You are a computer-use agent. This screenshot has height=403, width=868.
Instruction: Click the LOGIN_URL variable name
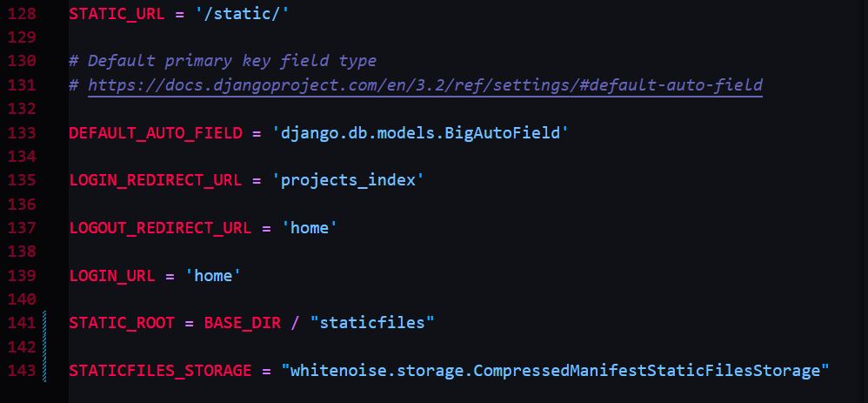pyautogui.click(x=112, y=276)
